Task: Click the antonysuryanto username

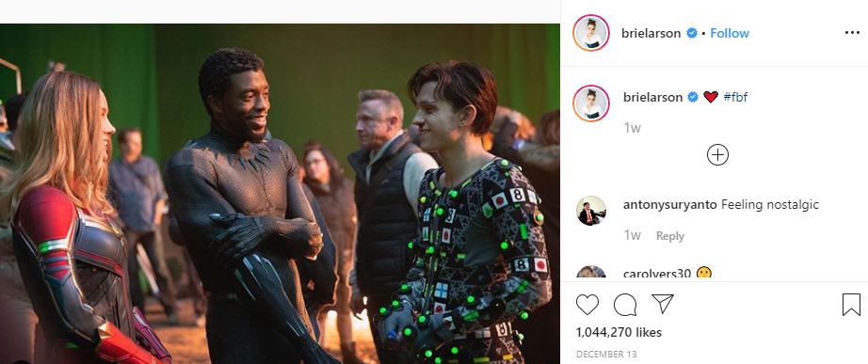Action: pyautogui.click(x=670, y=205)
